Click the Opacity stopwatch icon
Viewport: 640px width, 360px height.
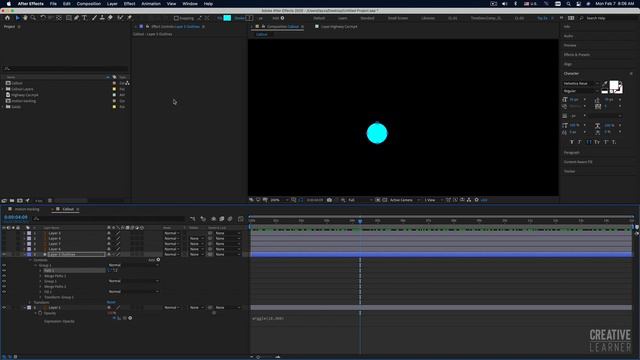pos(40,313)
